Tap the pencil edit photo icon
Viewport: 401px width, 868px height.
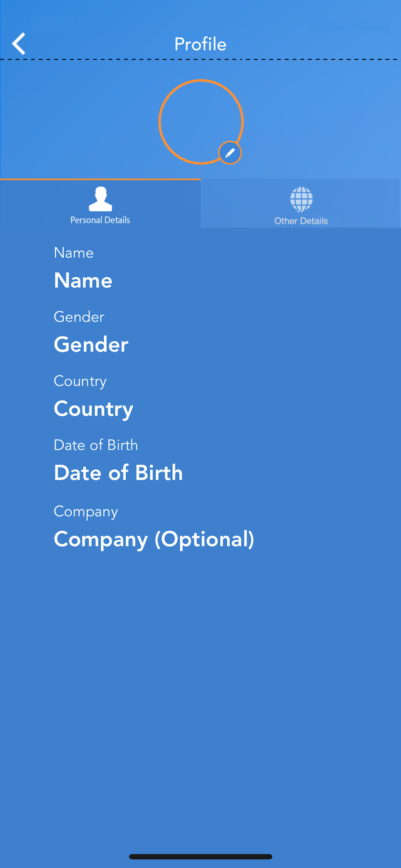point(230,153)
